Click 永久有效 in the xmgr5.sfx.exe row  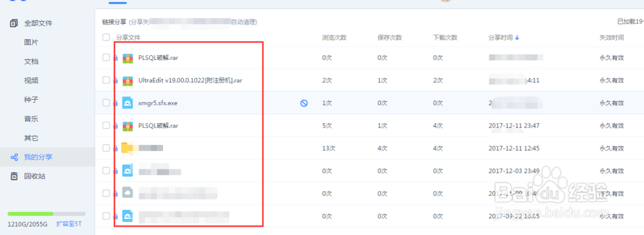(x=612, y=104)
